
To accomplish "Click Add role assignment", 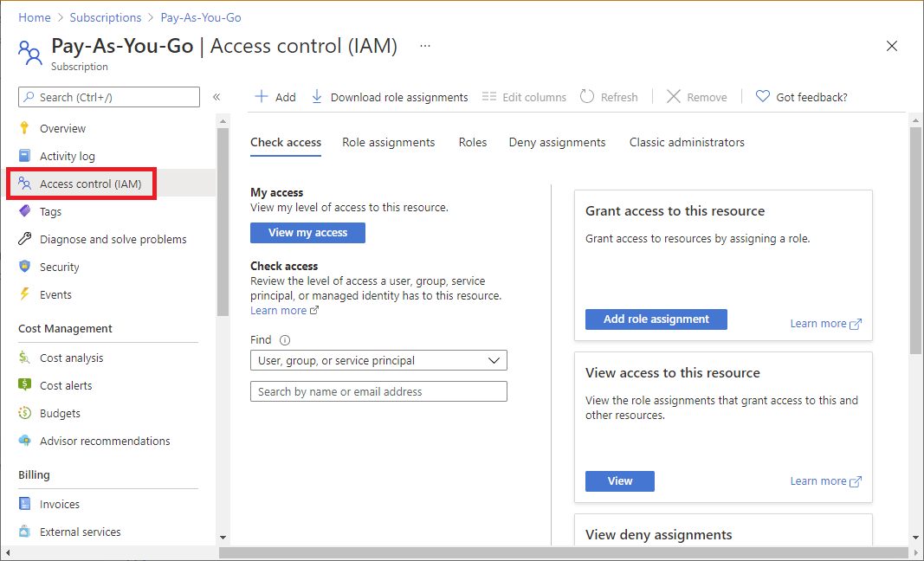I will tap(656, 319).
